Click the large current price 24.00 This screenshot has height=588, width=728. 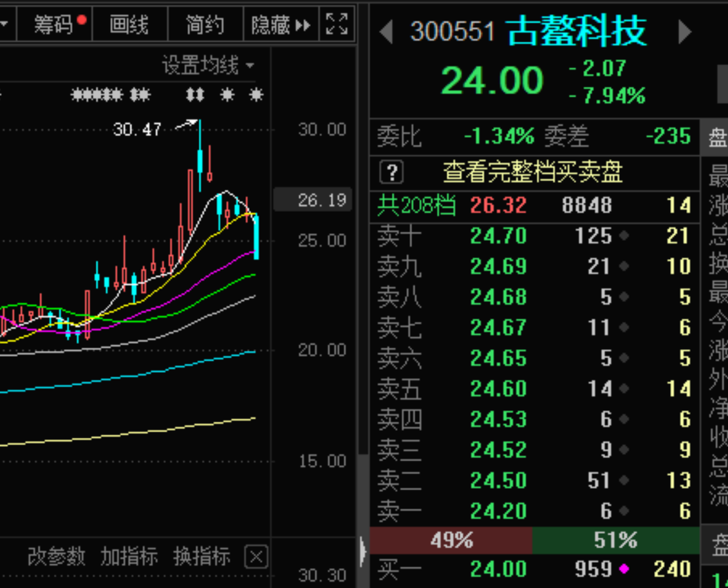pyautogui.click(x=492, y=81)
